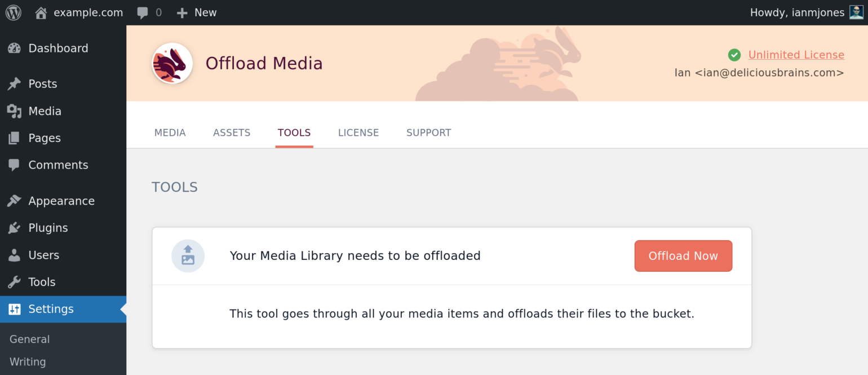Select the TOOLS tab
The image size is (868, 375).
coord(294,133)
